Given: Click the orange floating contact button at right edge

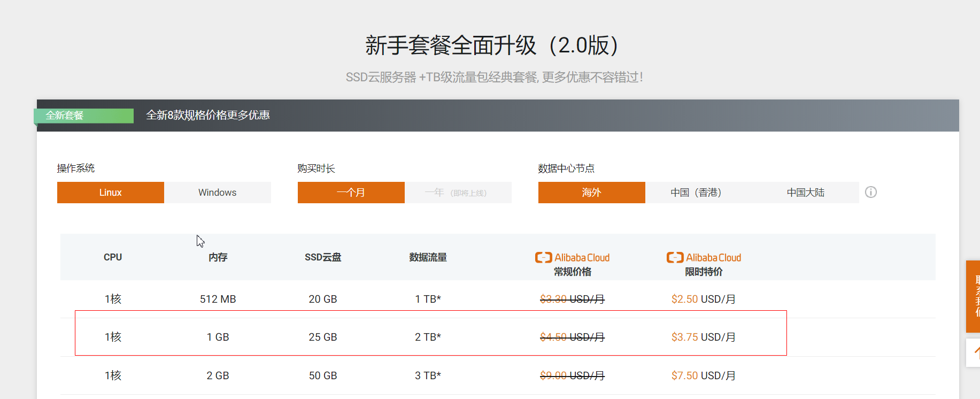Looking at the screenshot, I should point(973,296).
